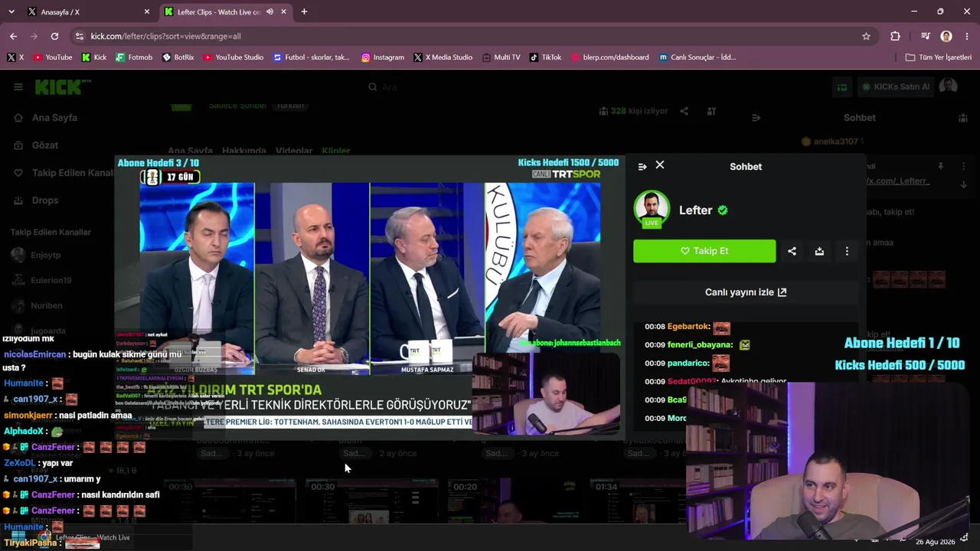The width and height of the screenshot is (980, 551).
Task: Collapse the page chat with the arrow left of Sohbet
Action: click(756, 118)
